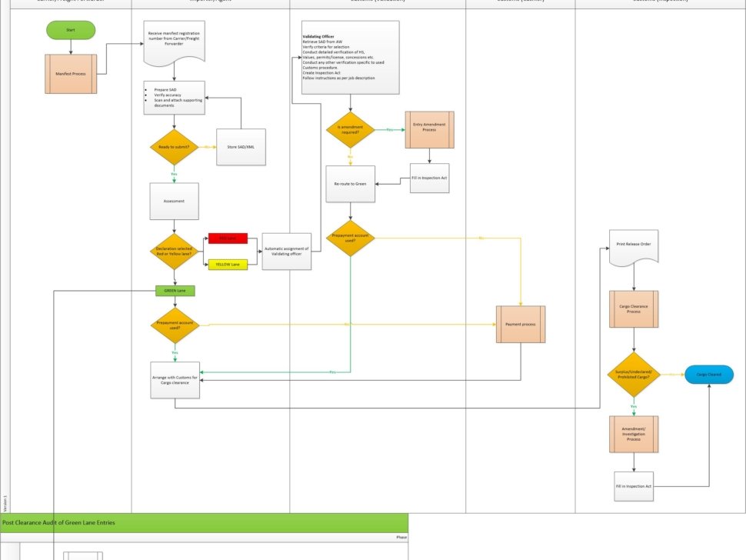Screen dimensions: 746x560
Task: Select the Manifest Process subprocess box
Action: pyautogui.click(x=71, y=74)
